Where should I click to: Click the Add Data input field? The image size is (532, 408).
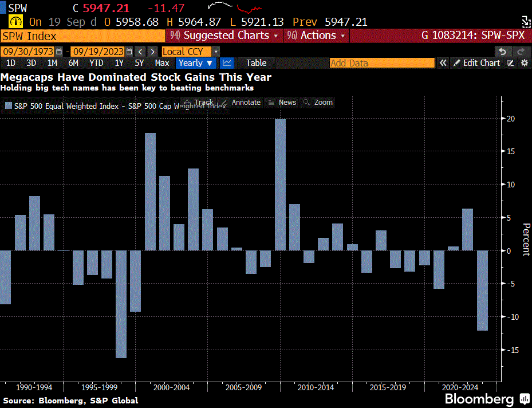click(x=382, y=63)
